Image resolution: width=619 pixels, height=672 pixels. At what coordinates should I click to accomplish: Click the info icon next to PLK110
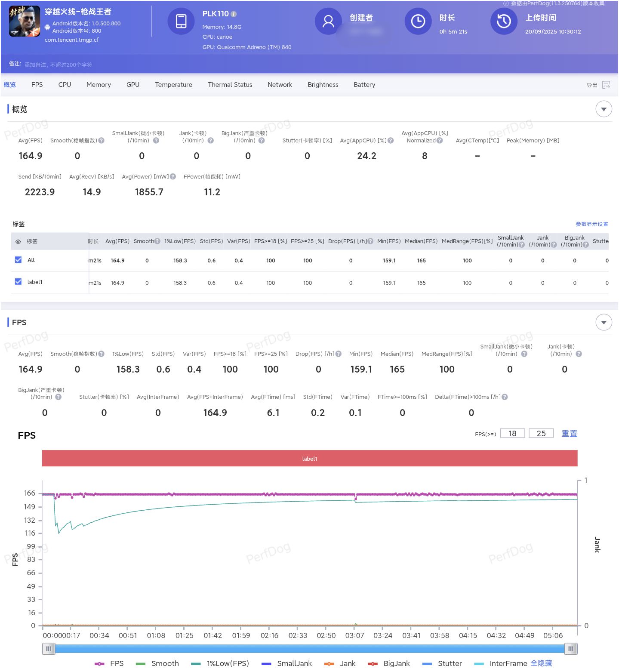[x=234, y=14]
